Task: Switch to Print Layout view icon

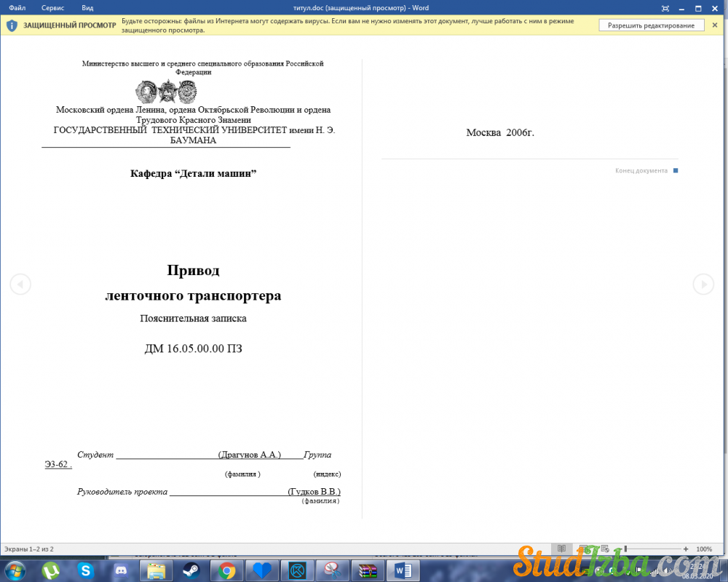Action: (x=584, y=549)
